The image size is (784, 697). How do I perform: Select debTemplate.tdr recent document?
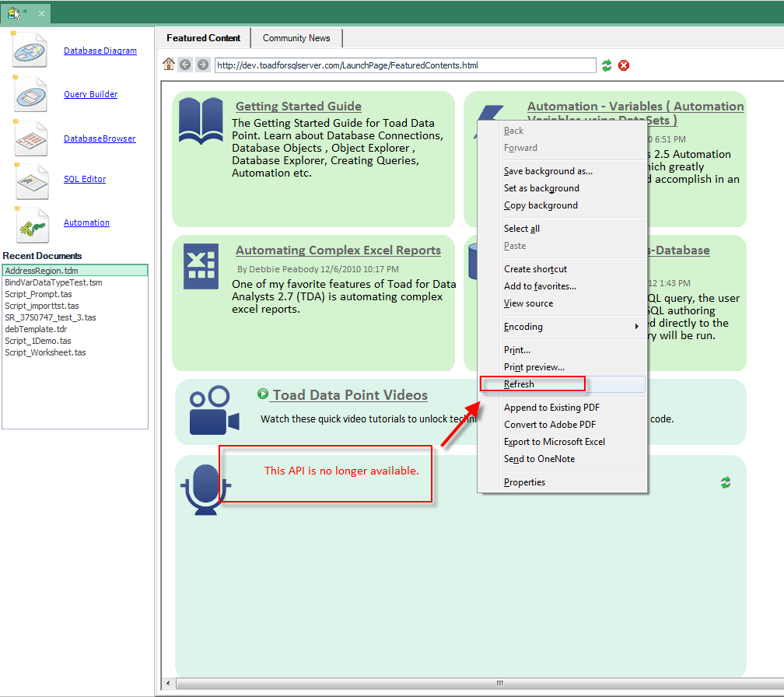(75, 329)
